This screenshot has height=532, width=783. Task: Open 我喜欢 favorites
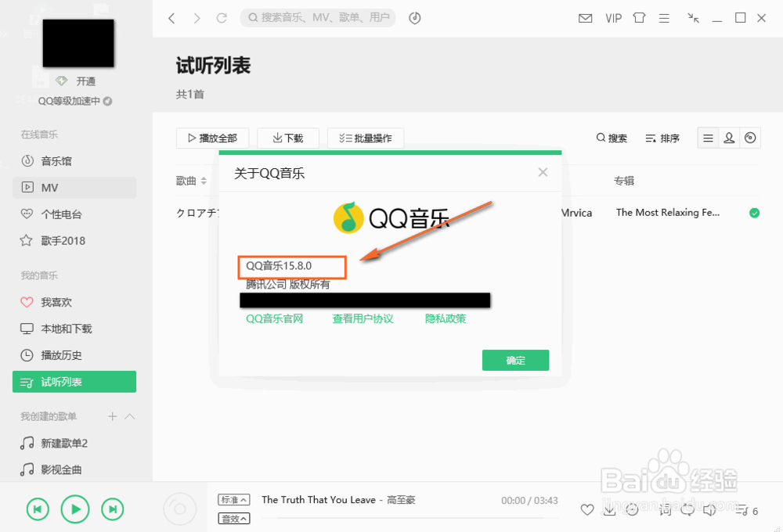74,303
